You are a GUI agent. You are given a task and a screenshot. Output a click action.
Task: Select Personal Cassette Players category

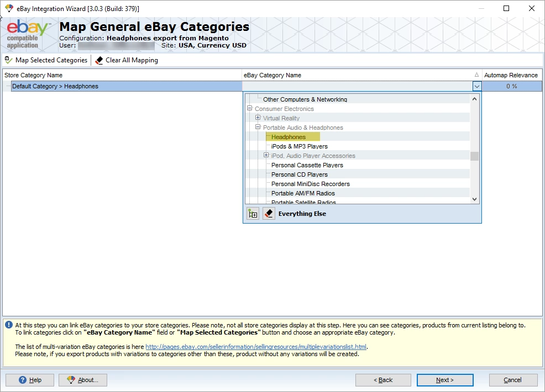click(x=307, y=165)
